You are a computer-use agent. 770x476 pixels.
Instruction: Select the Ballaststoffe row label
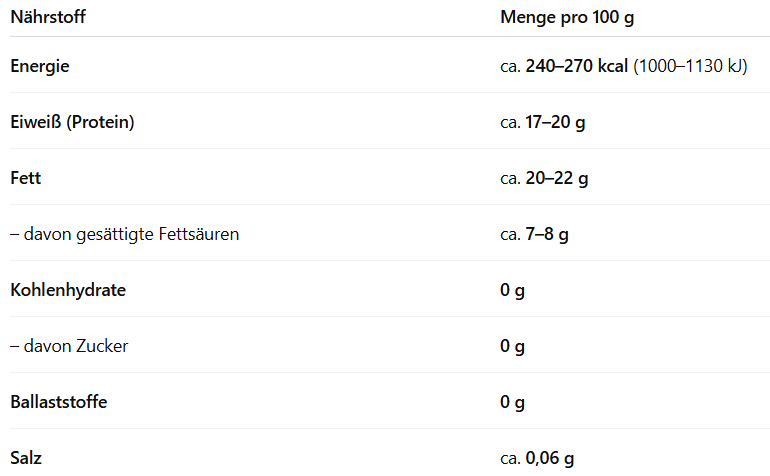coord(59,402)
